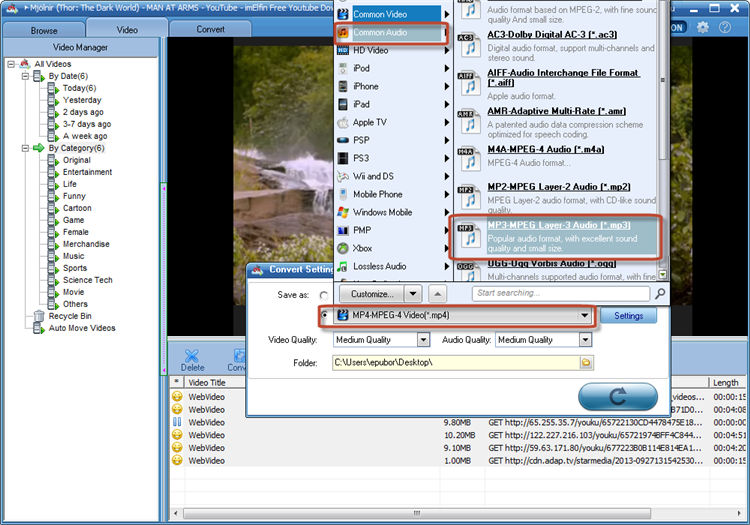Screen dimensions: 750x525
Task: Select Mobile Phone menu entry
Action: [x=392, y=194]
